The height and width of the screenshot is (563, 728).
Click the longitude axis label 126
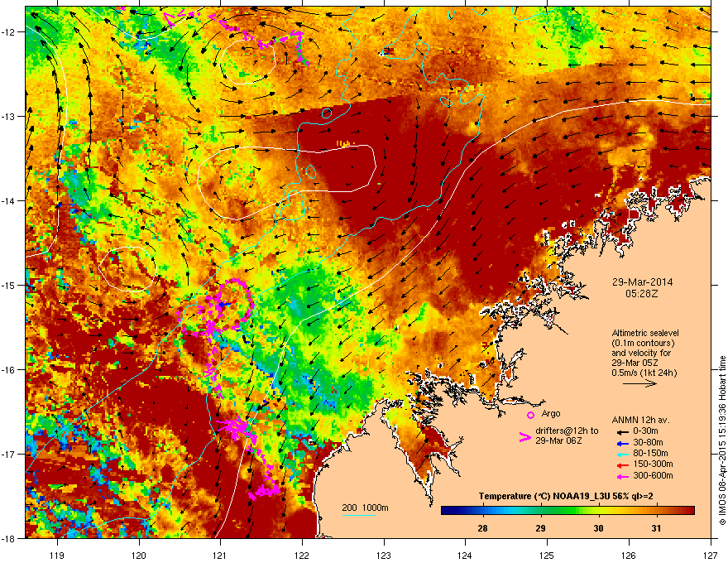(629, 555)
